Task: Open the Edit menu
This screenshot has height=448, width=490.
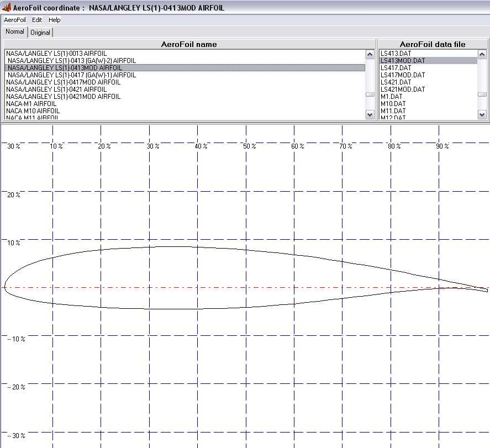Action: [37, 20]
